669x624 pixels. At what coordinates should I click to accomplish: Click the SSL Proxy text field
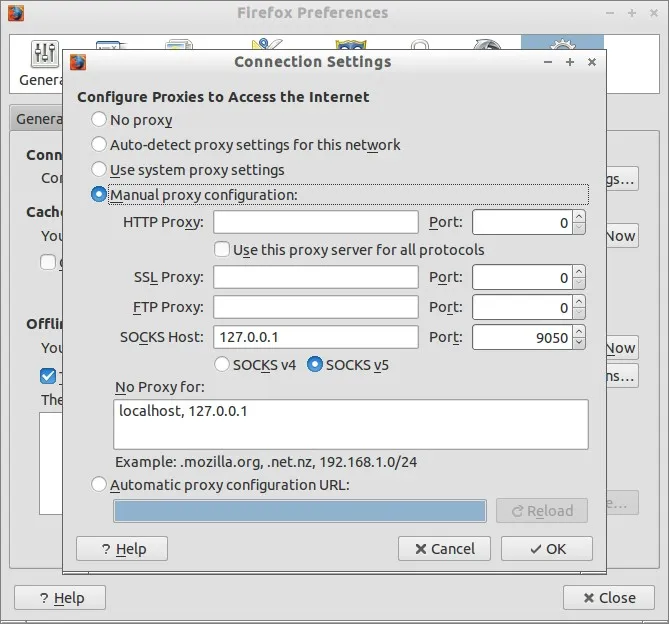pos(316,277)
